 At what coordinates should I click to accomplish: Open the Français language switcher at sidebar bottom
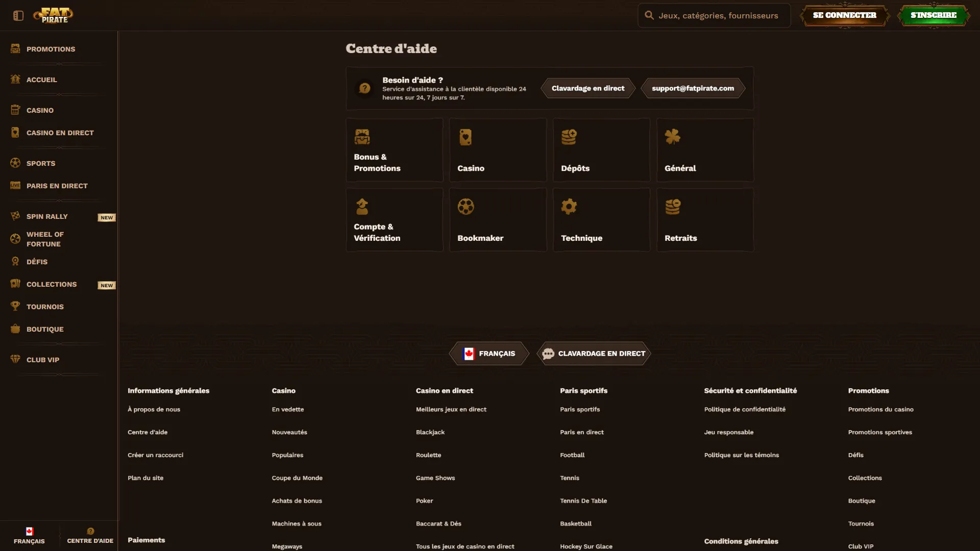coord(29,536)
